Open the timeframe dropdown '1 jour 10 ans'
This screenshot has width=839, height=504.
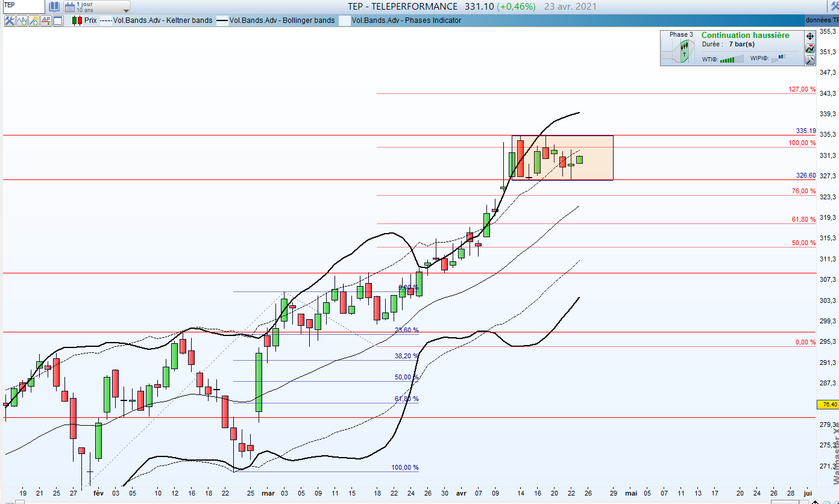point(96,7)
